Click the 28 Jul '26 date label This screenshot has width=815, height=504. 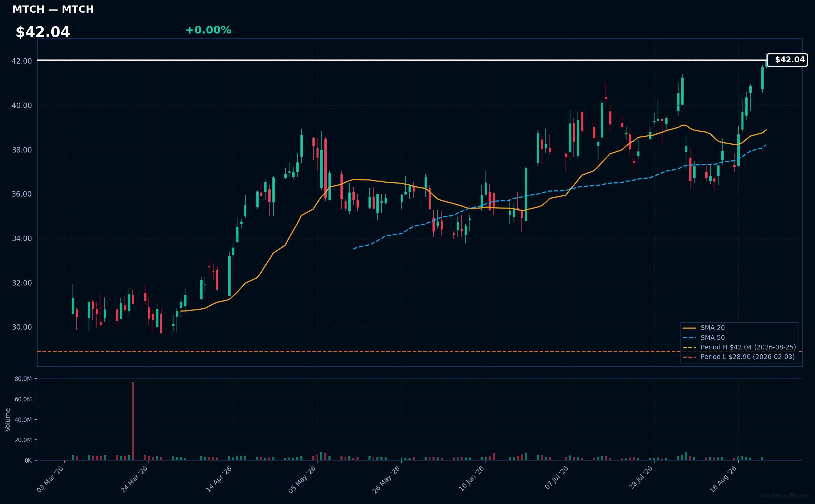641,478
